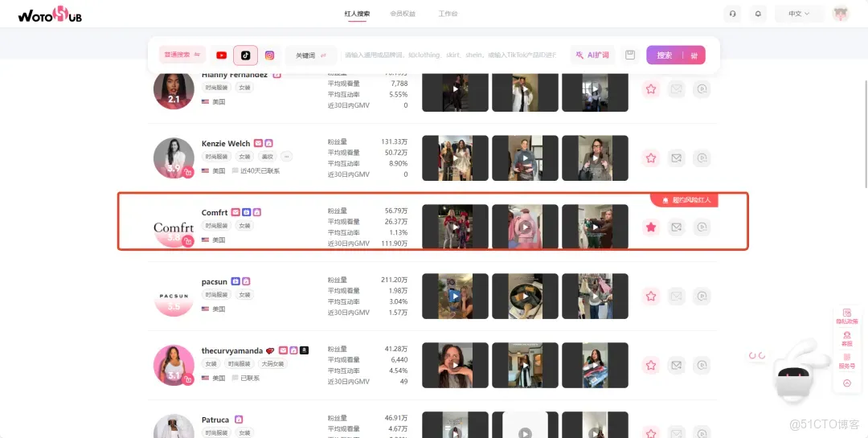
Task: Open thecurvyamanda's profile avatar
Action: click(x=174, y=365)
